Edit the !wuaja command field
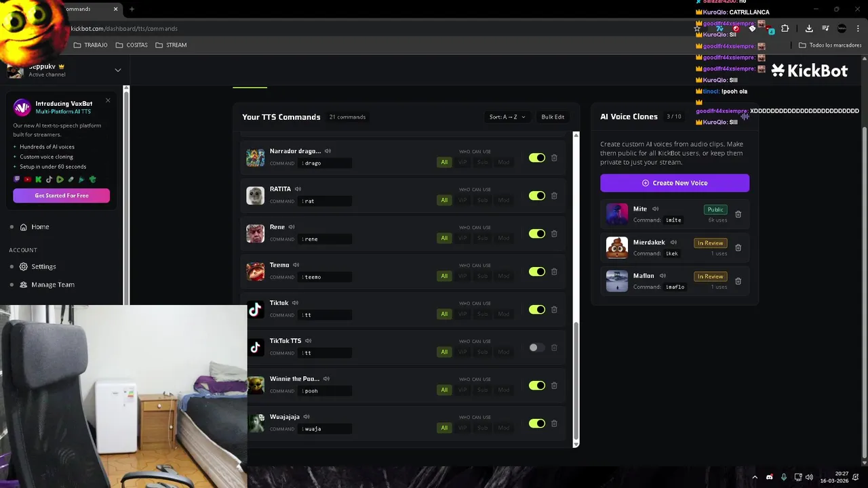This screenshot has width=868, height=488. 325,429
